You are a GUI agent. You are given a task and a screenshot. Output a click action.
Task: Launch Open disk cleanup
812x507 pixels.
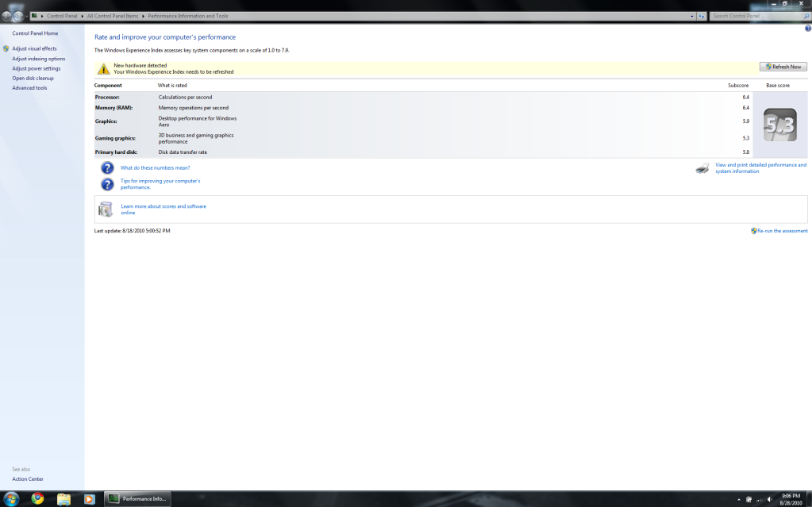click(x=33, y=79)
